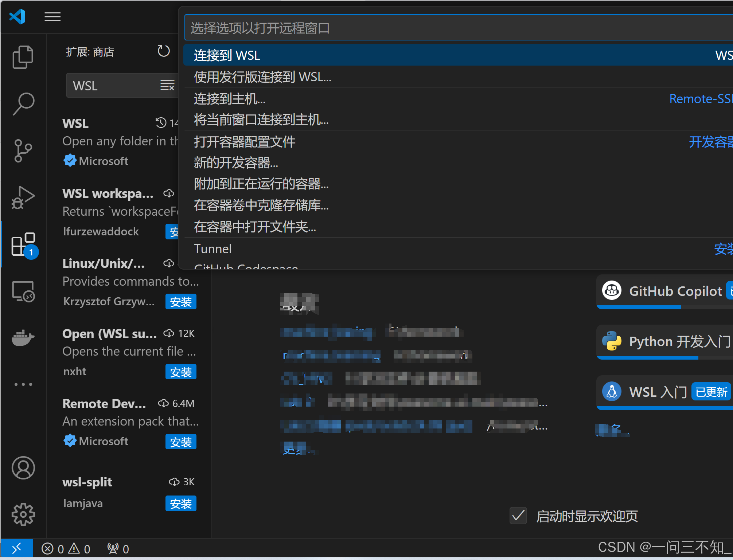Open the Explorer view in activity bar
This screenshot has width=733, height=560.
pyautogui.click(x=23, y=57)
